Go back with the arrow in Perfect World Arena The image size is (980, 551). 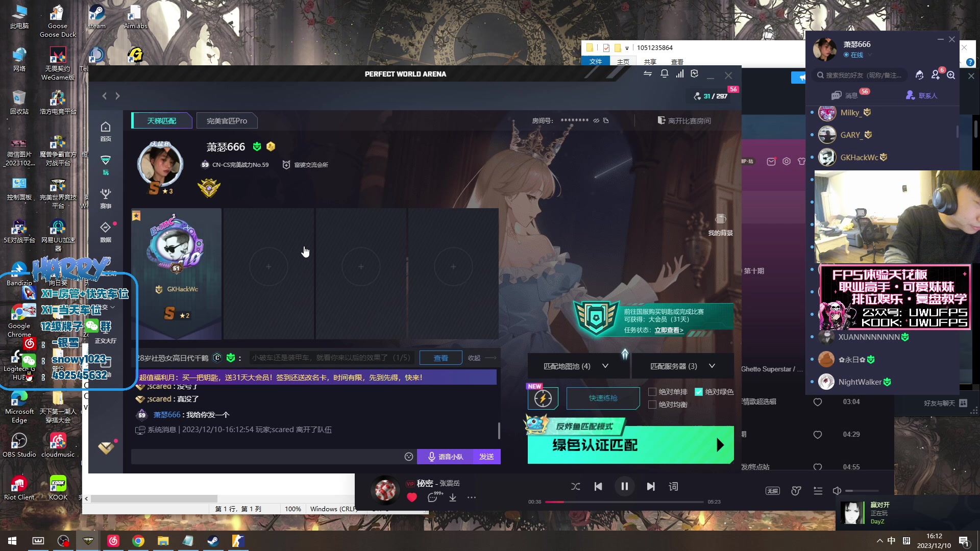click(x=104, y=96)
